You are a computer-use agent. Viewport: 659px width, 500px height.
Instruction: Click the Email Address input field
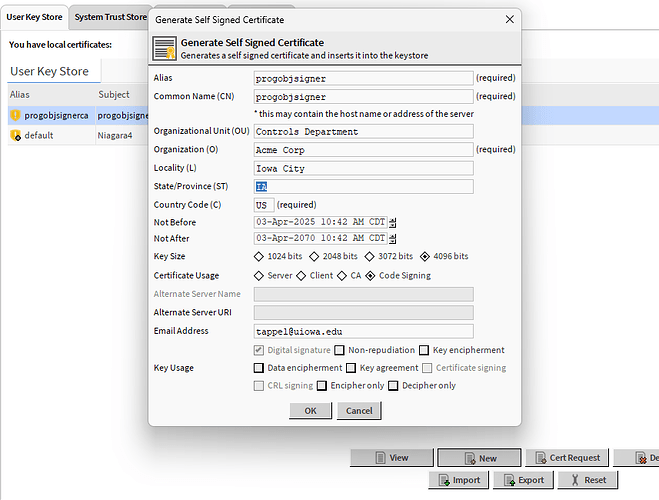point(363,331)
